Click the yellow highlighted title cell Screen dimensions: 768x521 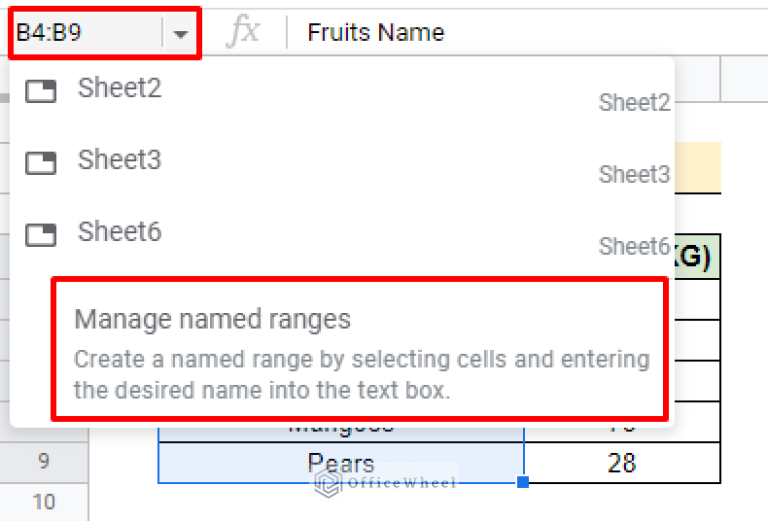click(x=698, y=167)
